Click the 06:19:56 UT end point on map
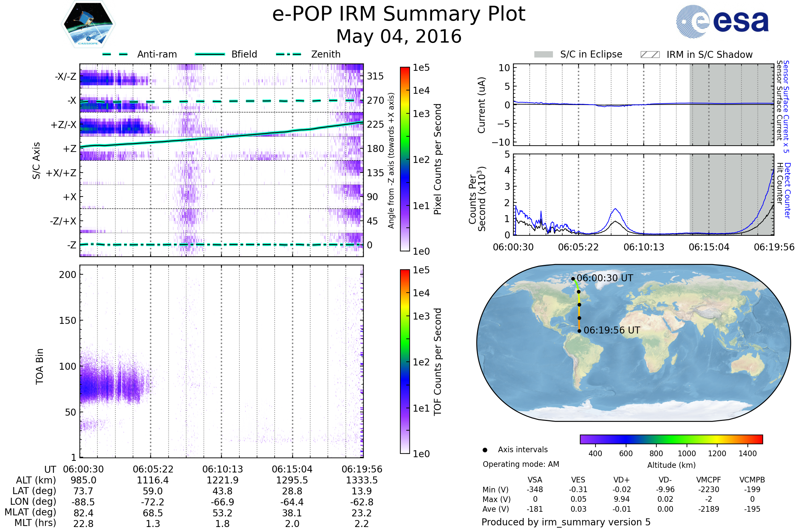This screenshot has width=798, height=532. point(579,331)
